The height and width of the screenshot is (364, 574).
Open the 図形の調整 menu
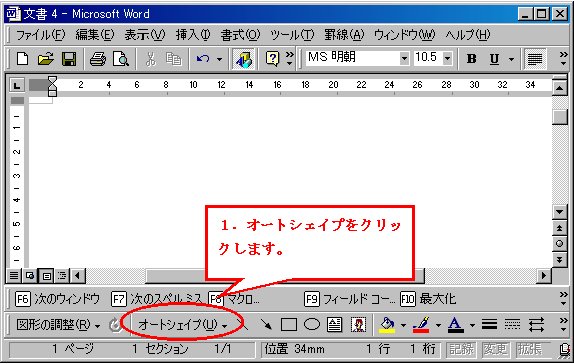[58, 324]
